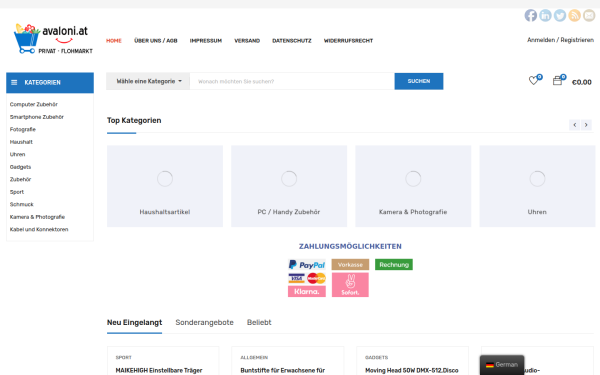Viewport: 600px width, 375px height.
Task: Open the Facebook social icon
Action: (x=530, y=15)
